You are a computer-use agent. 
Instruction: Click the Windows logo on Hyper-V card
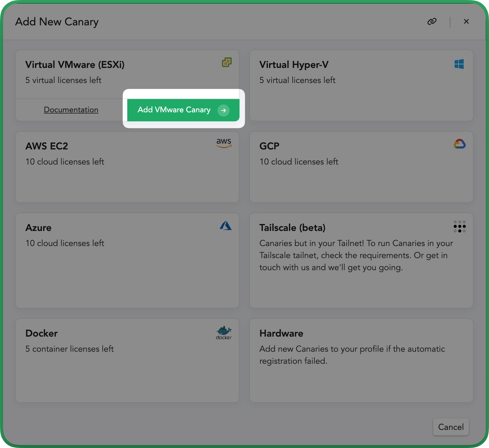point(459,64)
